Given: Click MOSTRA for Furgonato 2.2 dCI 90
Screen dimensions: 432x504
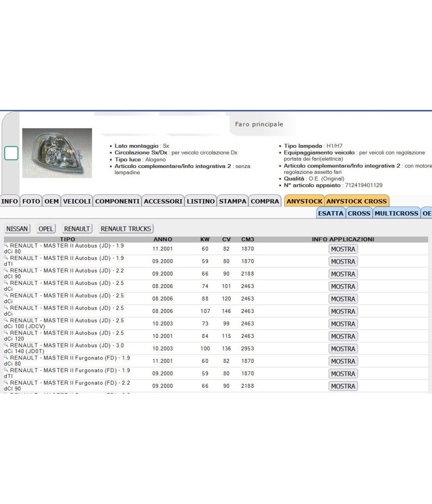Looking at the screenshot, I should (343, 386).
